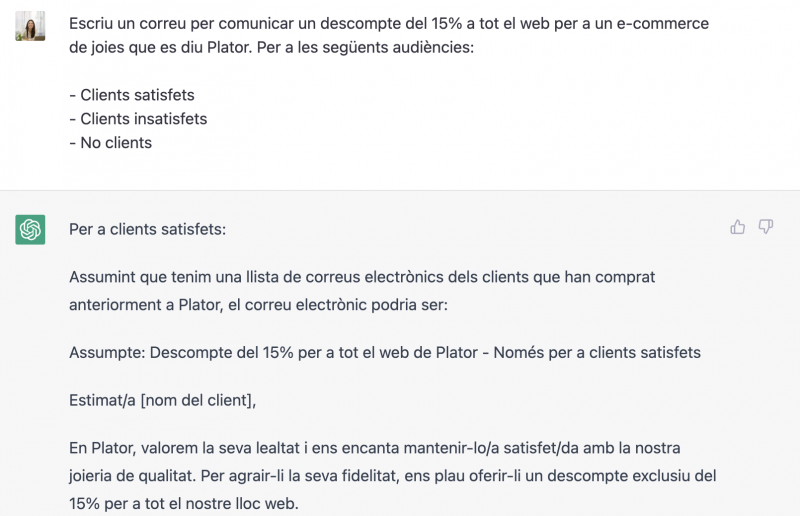800x516 pixels.
Task: Click the word 'e-commerce' in the prompt
Action: 663,23
